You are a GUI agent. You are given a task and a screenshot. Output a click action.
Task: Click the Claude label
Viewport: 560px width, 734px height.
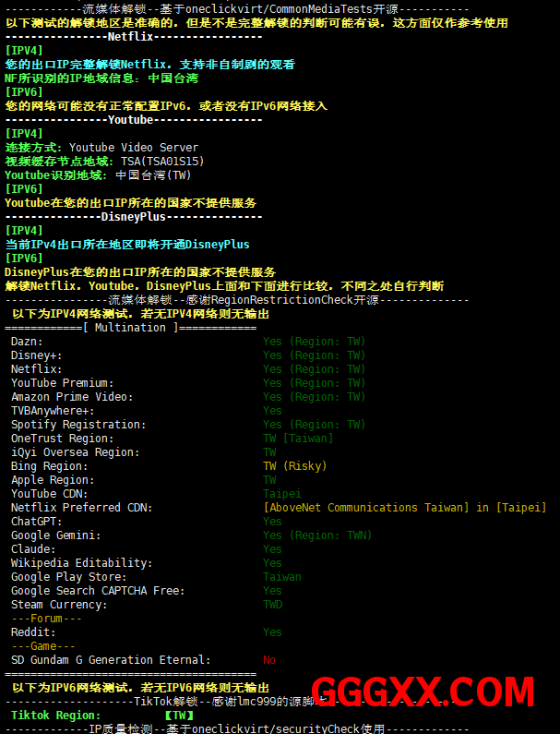[x=34, y=549]
